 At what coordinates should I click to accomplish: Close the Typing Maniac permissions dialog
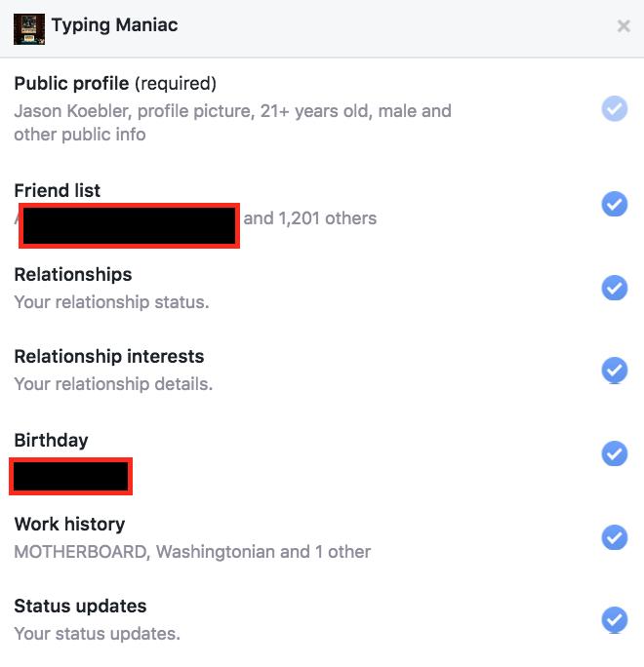point(624,26)
